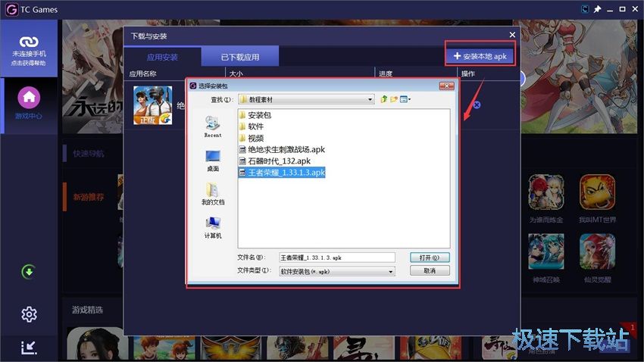Open Recent places in file dialog
This screenshot has width=644, height=362.
click(x=213, y=126)
